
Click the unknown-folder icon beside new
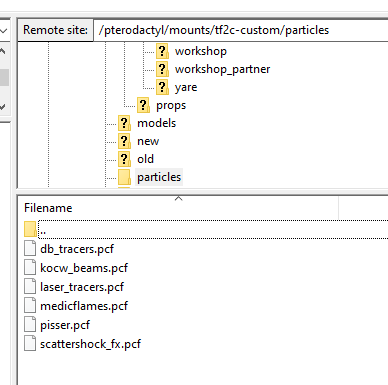coord(124,141)
